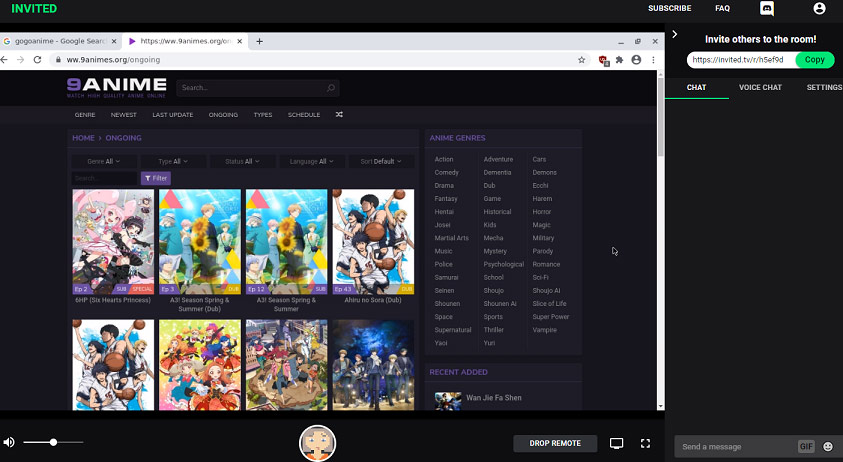Open the emoji picker in chat

[x=828, y=446]
